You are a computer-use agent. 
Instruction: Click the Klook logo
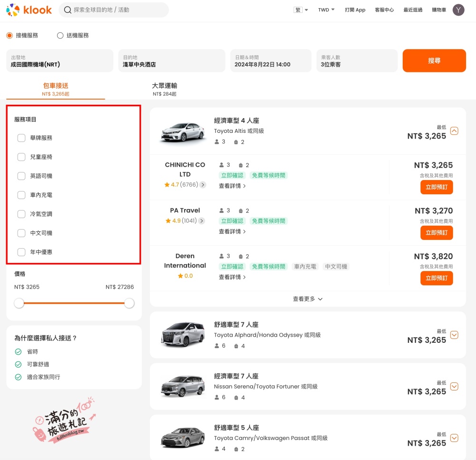tap(29, 10)
